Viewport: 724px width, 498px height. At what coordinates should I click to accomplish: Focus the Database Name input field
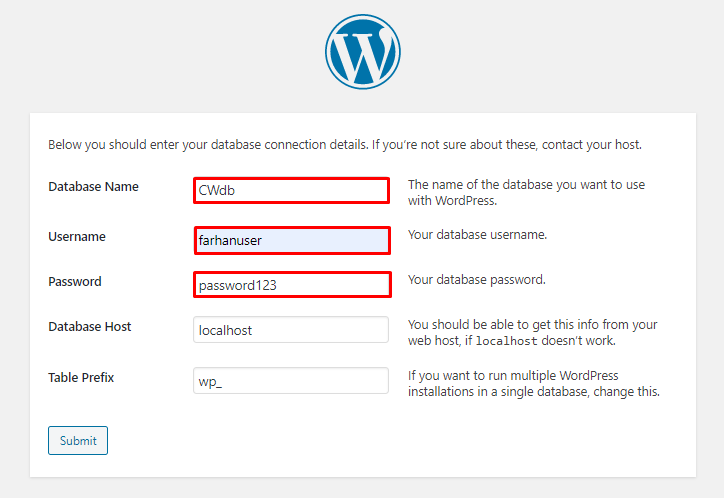click(290, 190)
